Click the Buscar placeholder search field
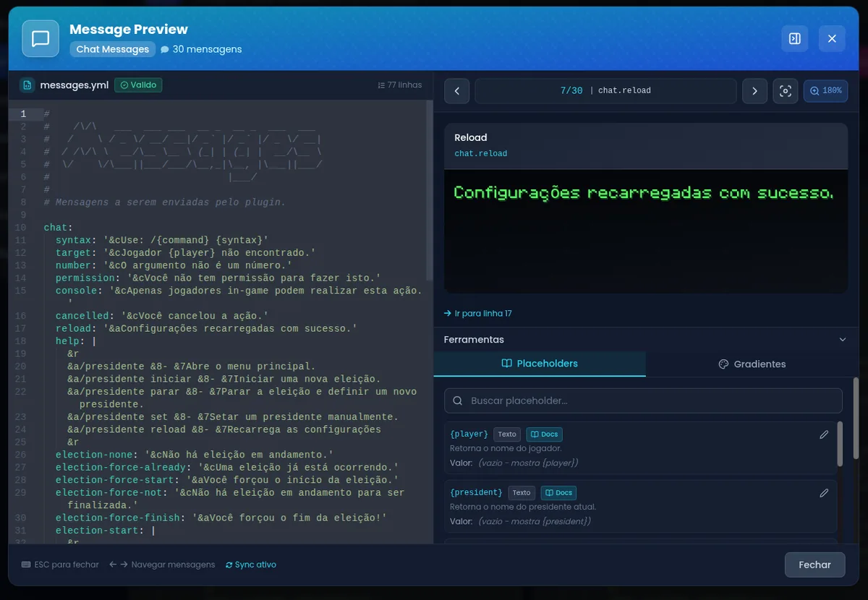Viewport: 868px width, 600px height. coord(643,400)
